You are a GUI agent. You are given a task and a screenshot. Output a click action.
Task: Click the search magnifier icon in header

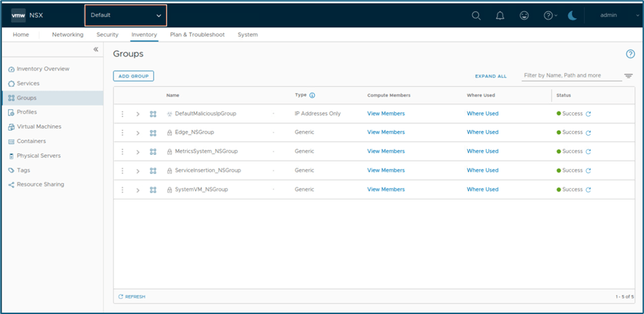(476, 16)
